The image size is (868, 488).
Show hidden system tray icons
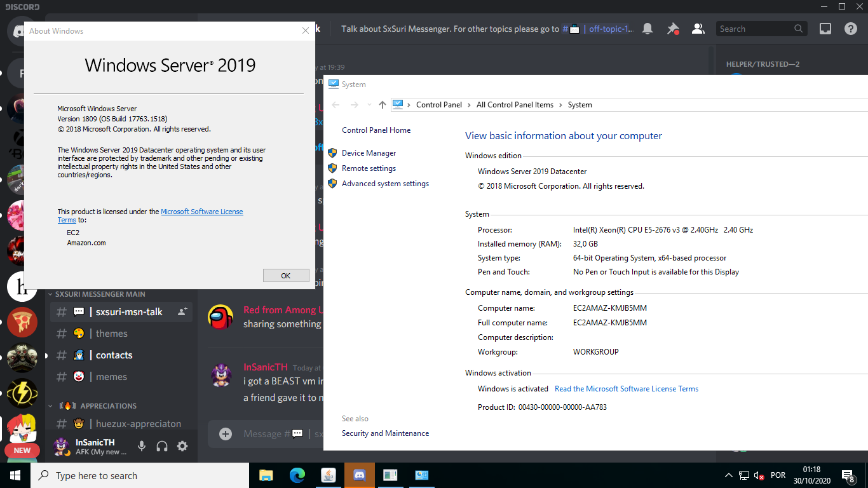(729, 475)
